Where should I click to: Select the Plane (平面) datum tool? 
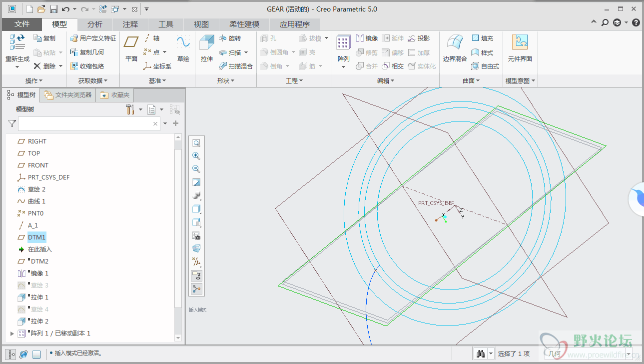[131, 48]
